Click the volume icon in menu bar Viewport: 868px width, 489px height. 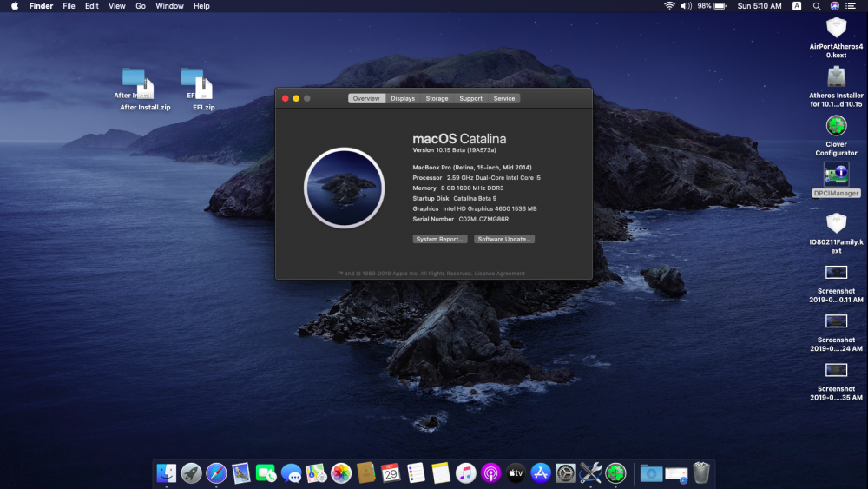(686, 6)
